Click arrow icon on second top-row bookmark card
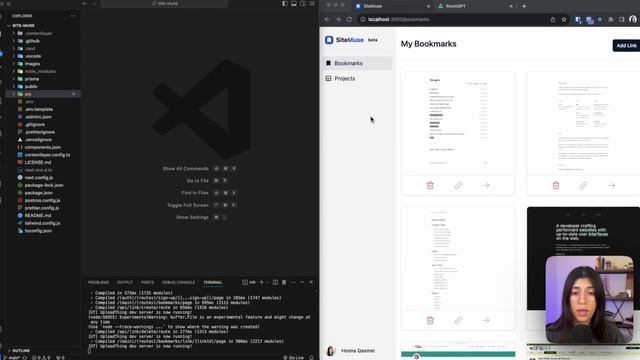The width and height of the screenshot is (640, 360). tap(611, 185)
